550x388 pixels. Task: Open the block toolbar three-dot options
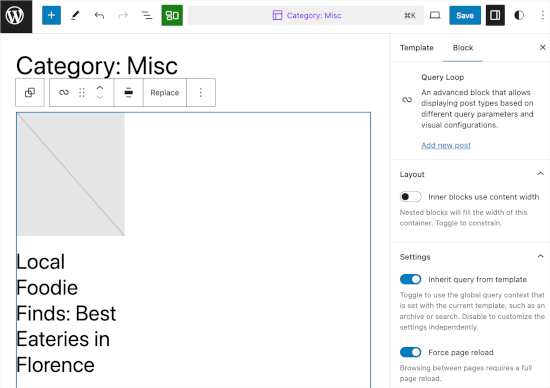point(201,93)
